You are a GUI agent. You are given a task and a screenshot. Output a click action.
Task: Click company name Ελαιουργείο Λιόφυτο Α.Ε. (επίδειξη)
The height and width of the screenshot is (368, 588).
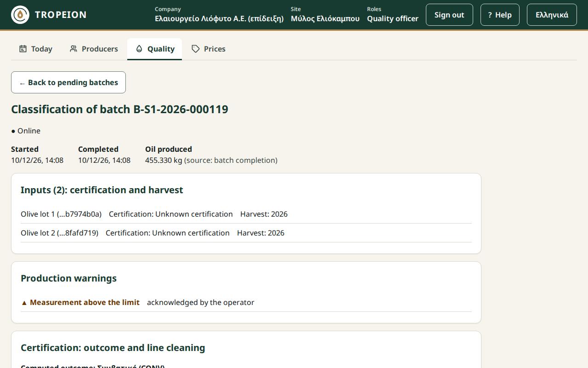coord(219,18)
